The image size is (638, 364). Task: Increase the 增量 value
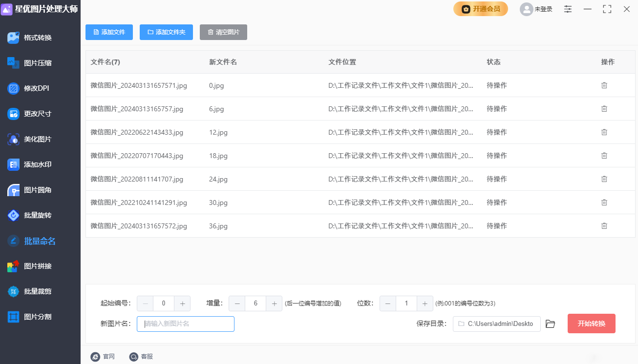coord(274,303)
